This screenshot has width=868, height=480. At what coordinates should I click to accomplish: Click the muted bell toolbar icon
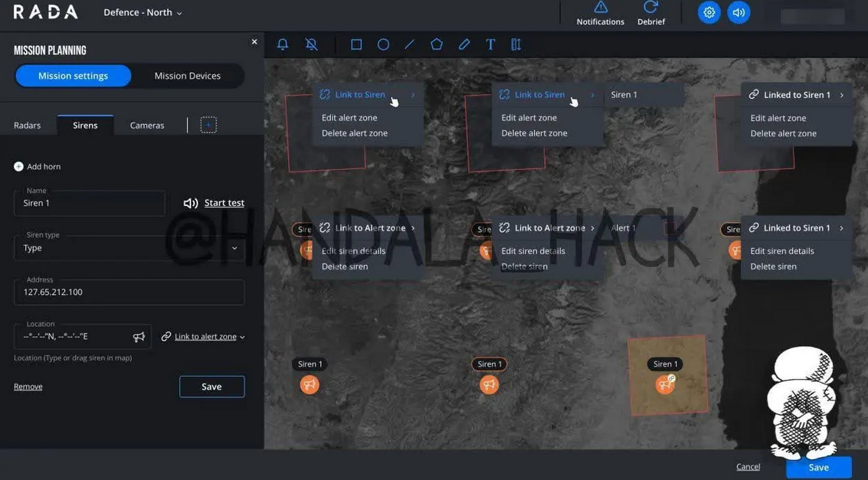point(311,44)
